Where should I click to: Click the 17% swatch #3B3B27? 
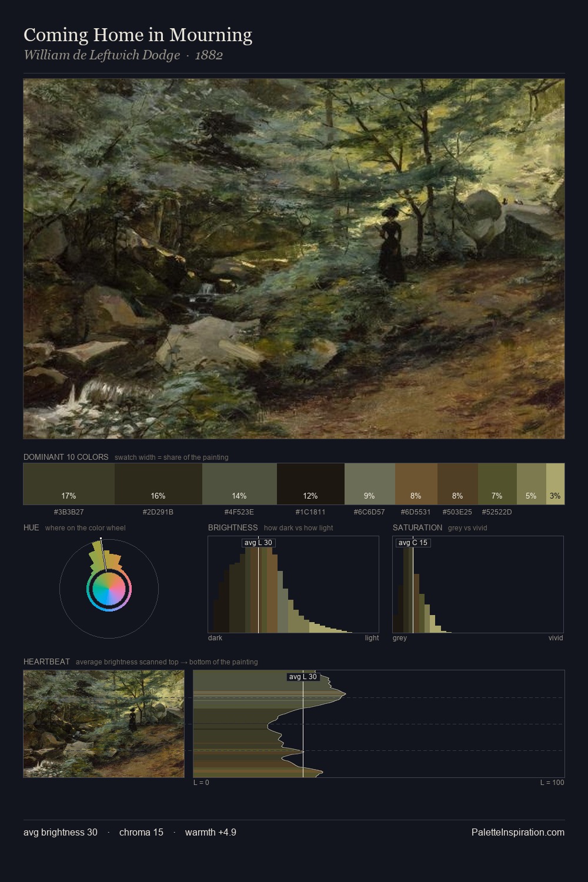click(x=69, y=484)
